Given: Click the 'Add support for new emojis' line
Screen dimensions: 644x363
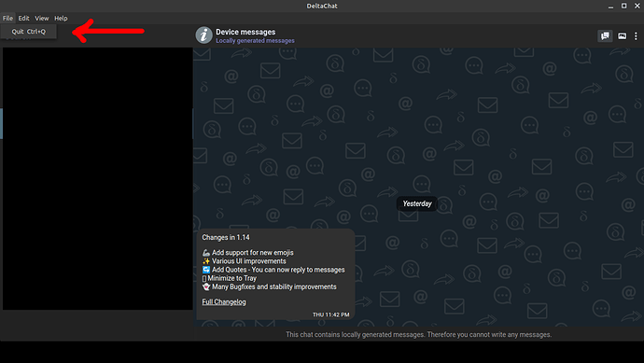Looking at the screenshot, I should tap(247, 253).
